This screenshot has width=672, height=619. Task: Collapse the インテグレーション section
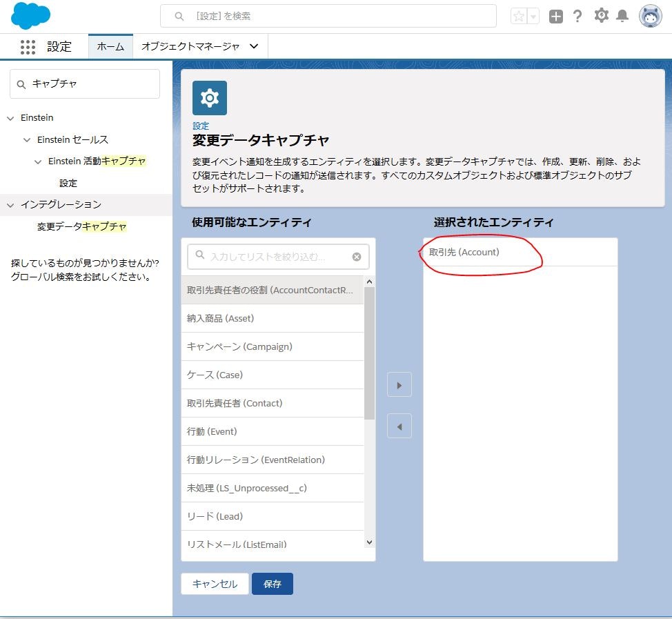(9, 204)
